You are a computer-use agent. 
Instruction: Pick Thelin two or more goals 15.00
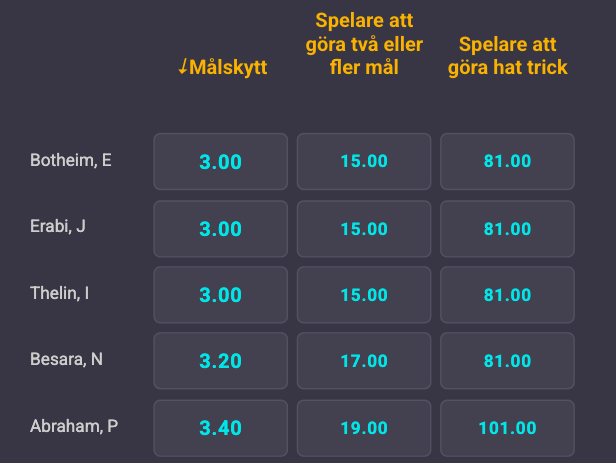tap(364, 295)
